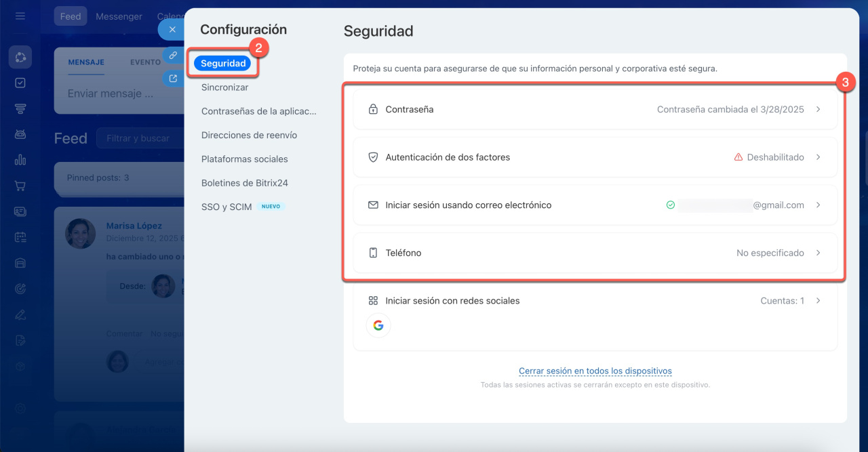Click the Google account icon
Image resolution: width=868 pixels, height=452 pixels.
378,326
